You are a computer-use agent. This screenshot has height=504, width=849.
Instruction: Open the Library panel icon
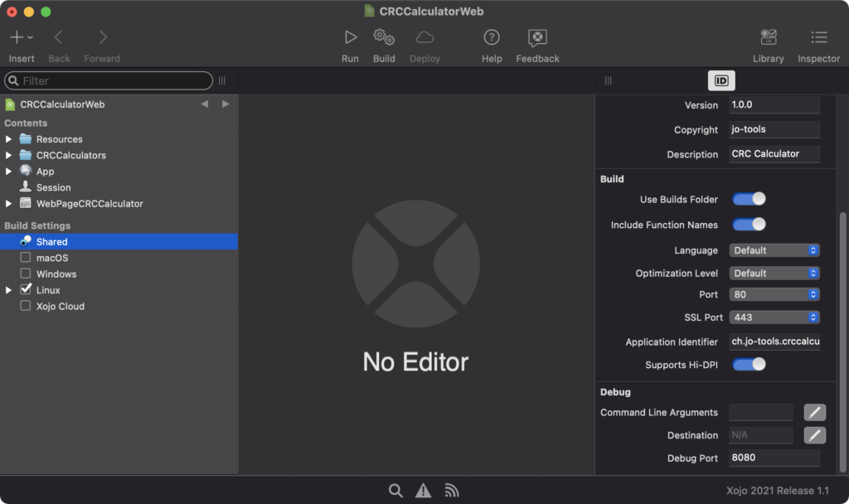[769, 37]
